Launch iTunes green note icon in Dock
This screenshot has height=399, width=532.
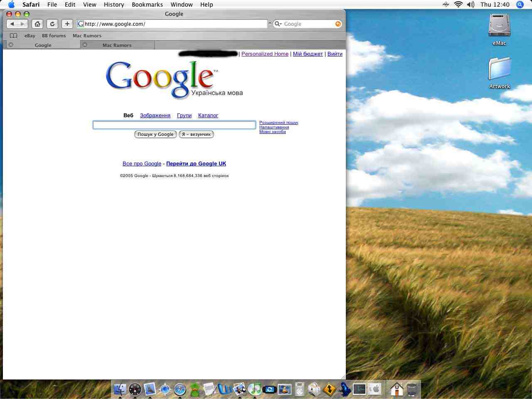(254, 389)
